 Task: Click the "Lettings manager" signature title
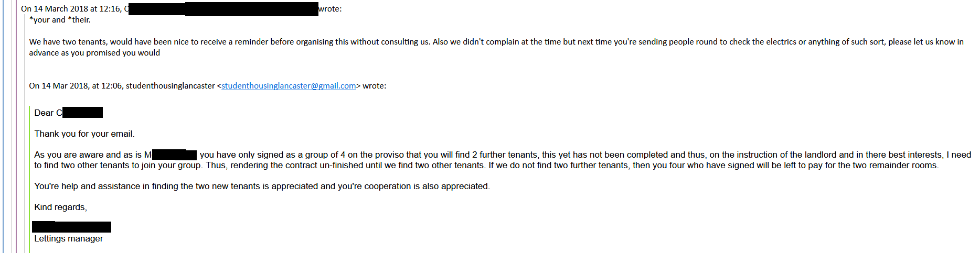point(69,238)
